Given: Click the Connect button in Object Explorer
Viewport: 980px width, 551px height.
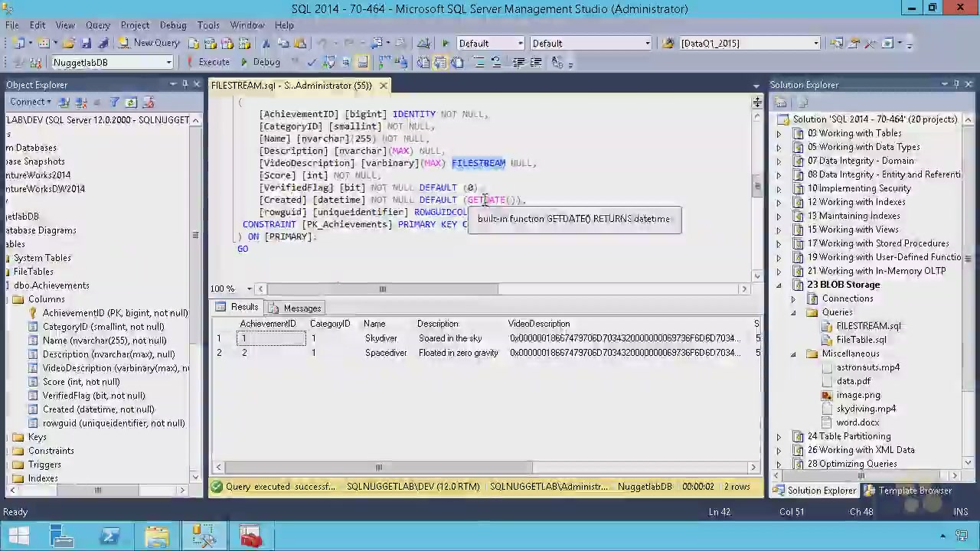Looking at the screenshot, I should [x=31, y=102].
